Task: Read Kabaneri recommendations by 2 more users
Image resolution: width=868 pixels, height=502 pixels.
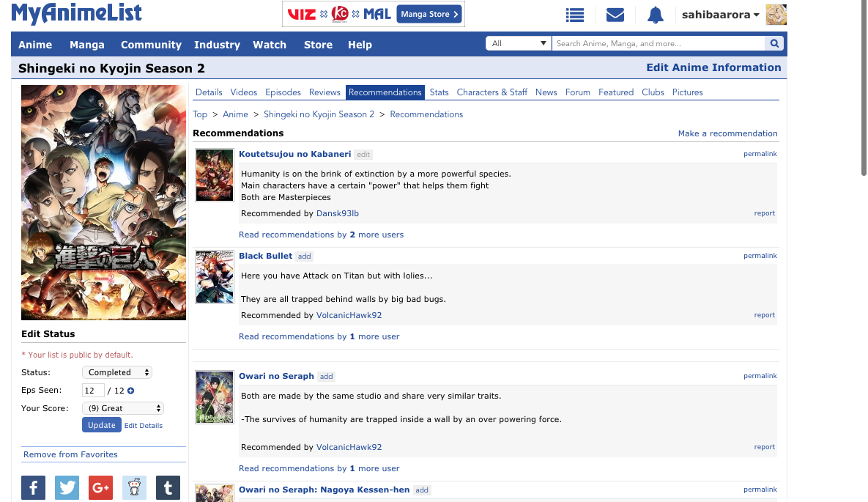Action: [321, 235]
